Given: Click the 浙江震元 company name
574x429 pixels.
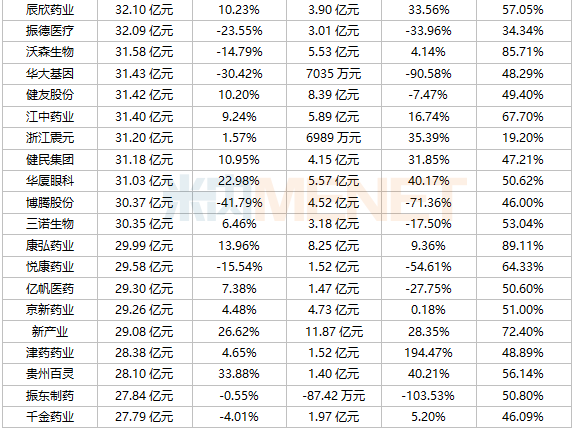Looking at the screenshot, I should point(50,138).
